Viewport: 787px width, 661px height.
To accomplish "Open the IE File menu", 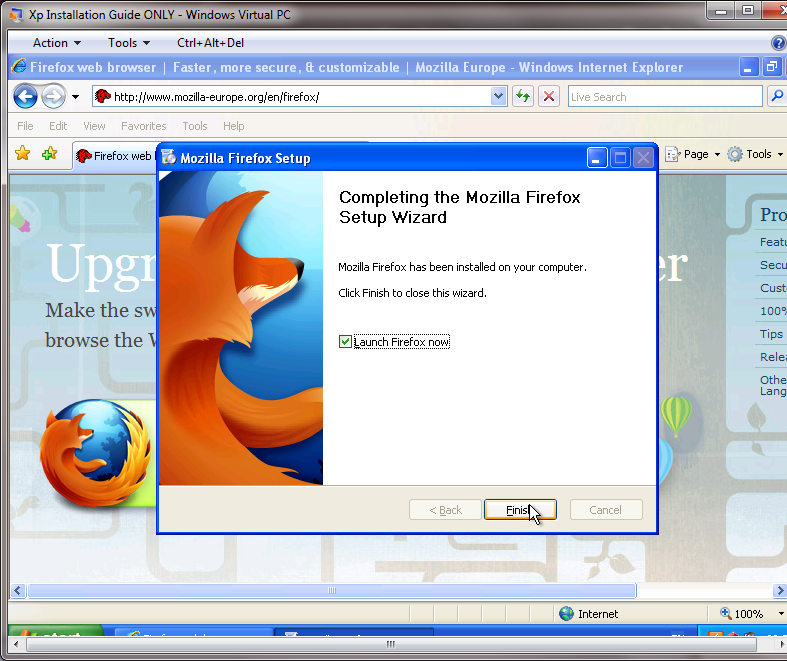I will (25, 126).
